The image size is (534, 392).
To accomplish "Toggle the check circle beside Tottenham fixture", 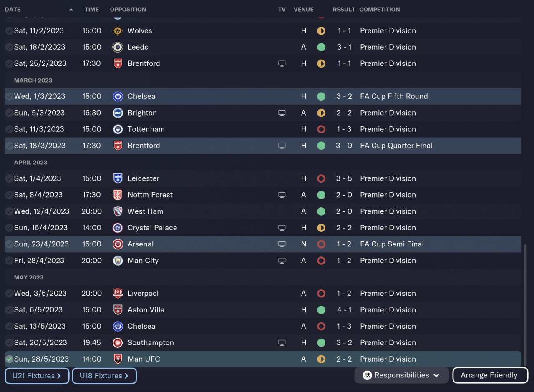I will 9,129.
